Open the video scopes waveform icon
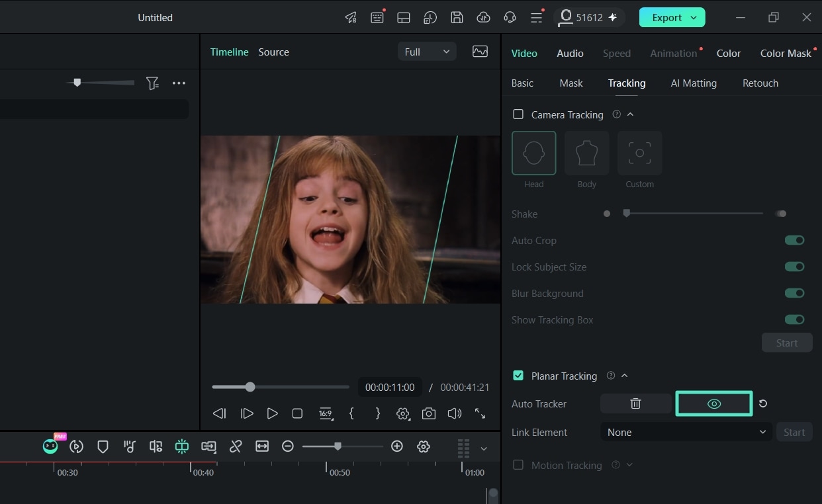Viewport: 822px width, 504px height. coord(480,52)
